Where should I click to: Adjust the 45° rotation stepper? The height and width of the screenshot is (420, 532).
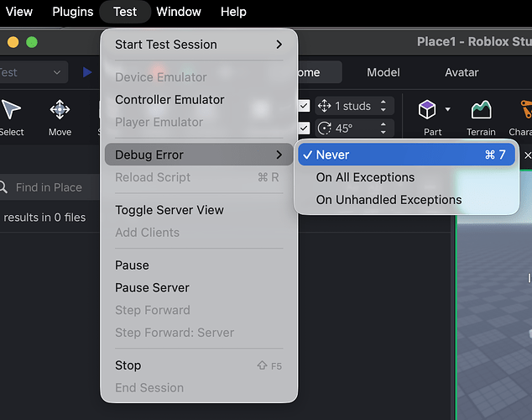(383, 128)
